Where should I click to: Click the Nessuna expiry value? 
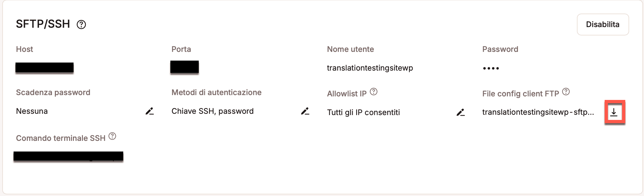coord(32,111)
